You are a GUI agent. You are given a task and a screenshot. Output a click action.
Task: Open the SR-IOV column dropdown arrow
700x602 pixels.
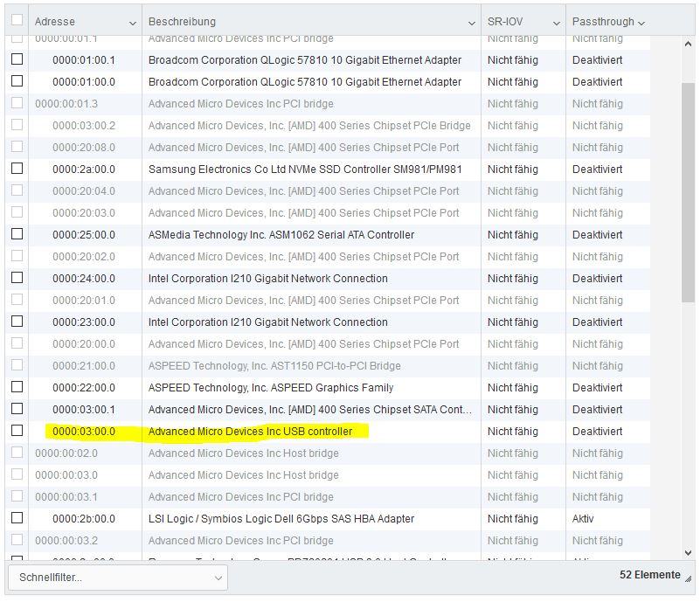click(x=557, y=23)
